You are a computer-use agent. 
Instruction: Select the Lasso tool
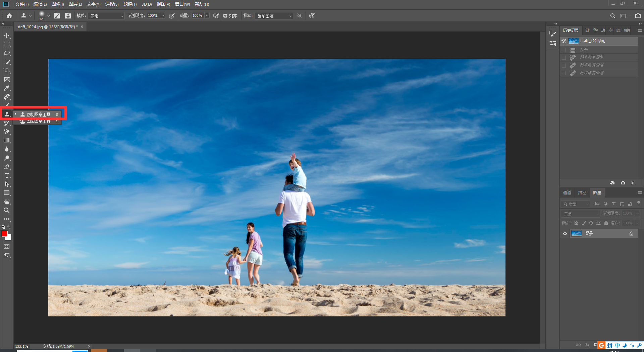pyautogui.click(x=7, y=53)
